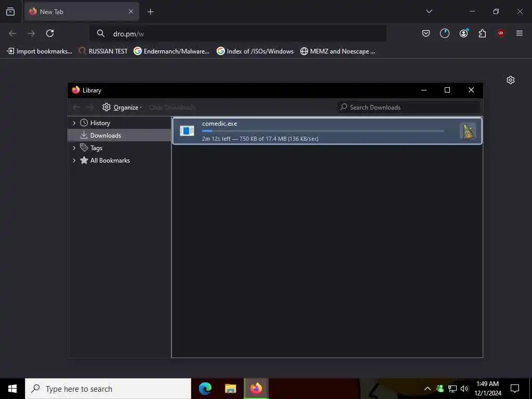Minimize the Library window

pyautogui.click(x=424, y=90)
